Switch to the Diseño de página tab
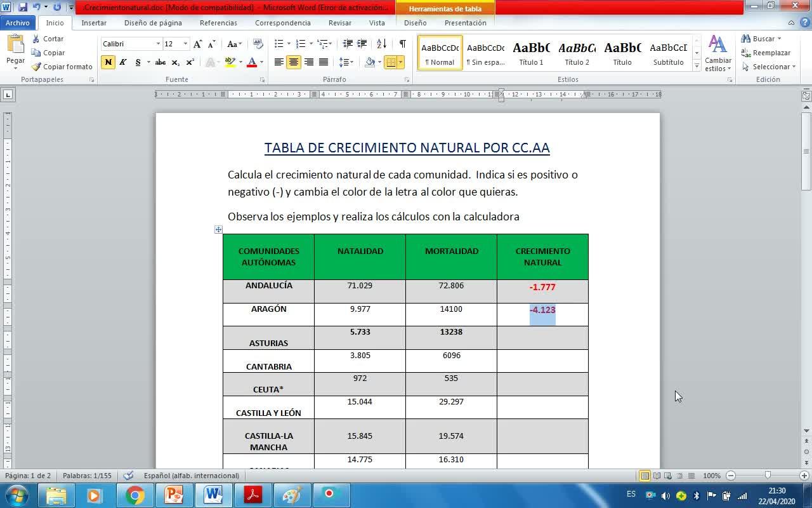 (x=153, y=23)
